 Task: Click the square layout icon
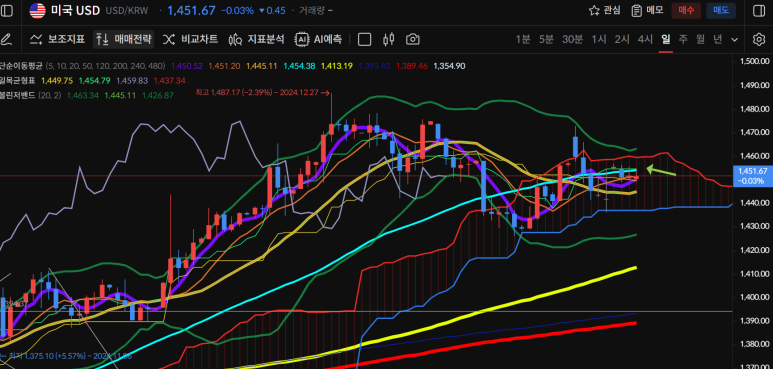coord(364,39)
